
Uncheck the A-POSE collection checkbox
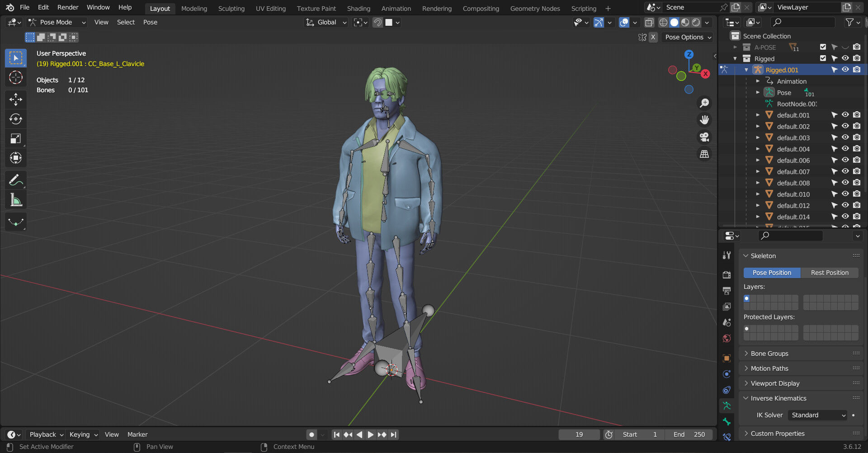[823, 47]
